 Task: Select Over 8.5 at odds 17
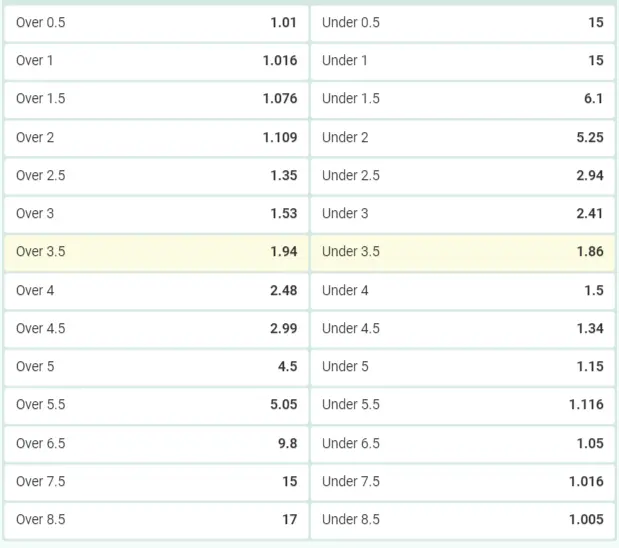point(156,520)
